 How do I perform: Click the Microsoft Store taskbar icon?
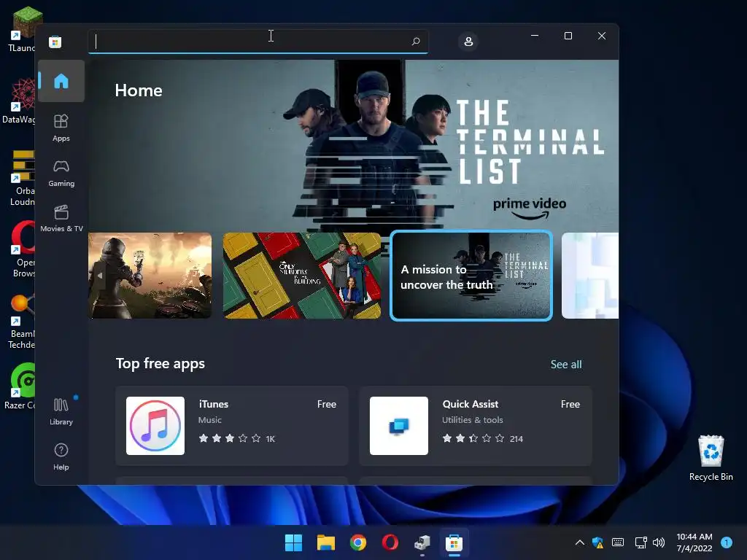(454, 542)
